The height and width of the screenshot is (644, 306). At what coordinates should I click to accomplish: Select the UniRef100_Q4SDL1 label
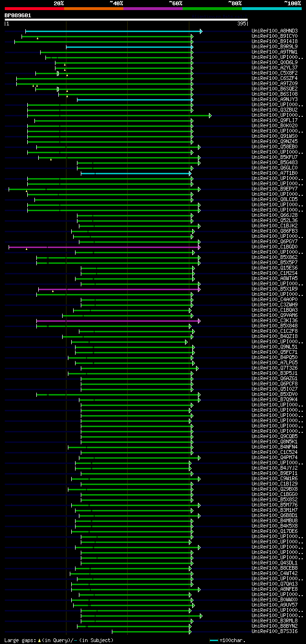274,563
